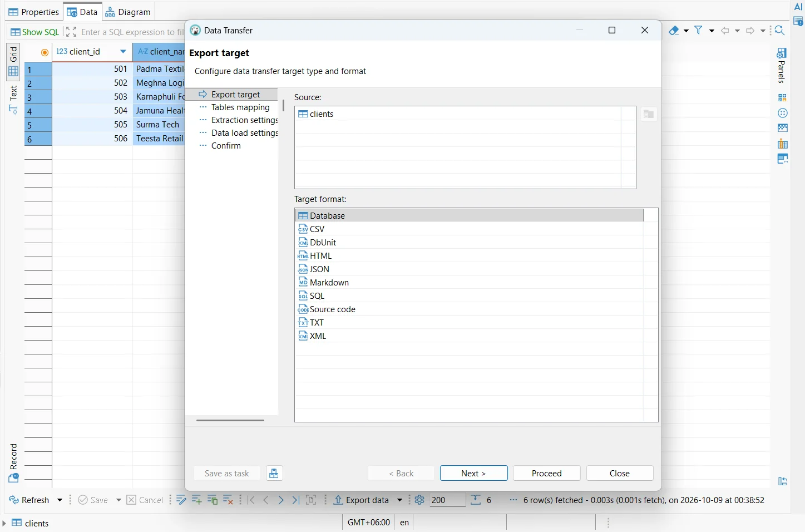The image size is (805, 532).
Task: Click the funnel filter icon
Action: point(699,31)
